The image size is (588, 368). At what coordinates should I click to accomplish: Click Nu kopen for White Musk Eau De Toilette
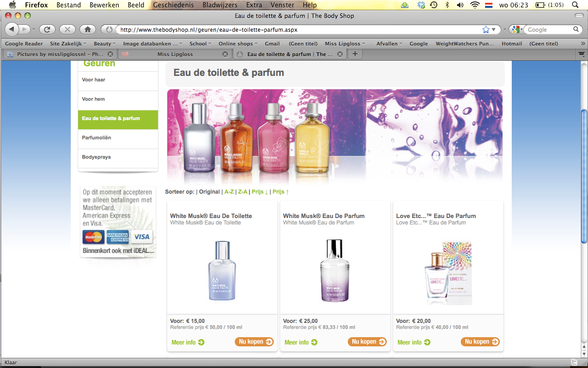coord(254,342)
